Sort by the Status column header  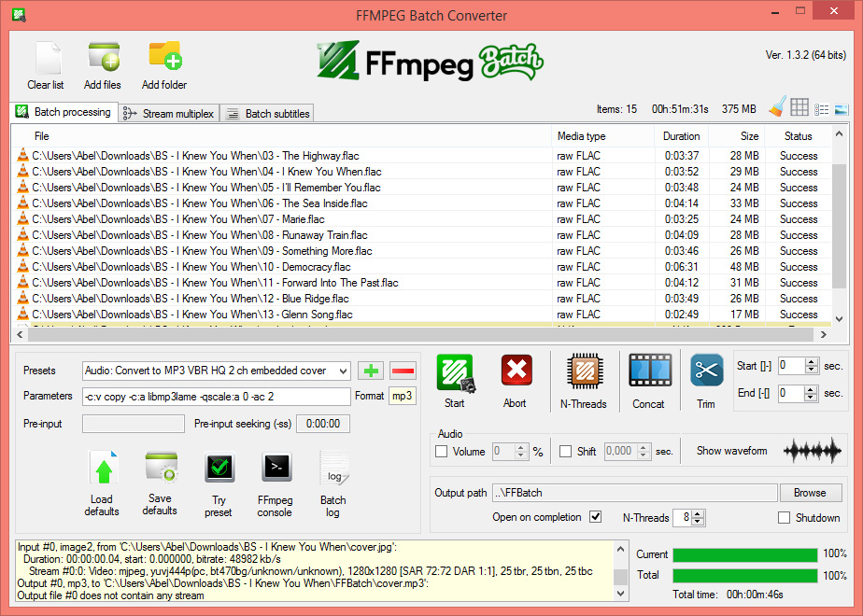coord(798,136)
